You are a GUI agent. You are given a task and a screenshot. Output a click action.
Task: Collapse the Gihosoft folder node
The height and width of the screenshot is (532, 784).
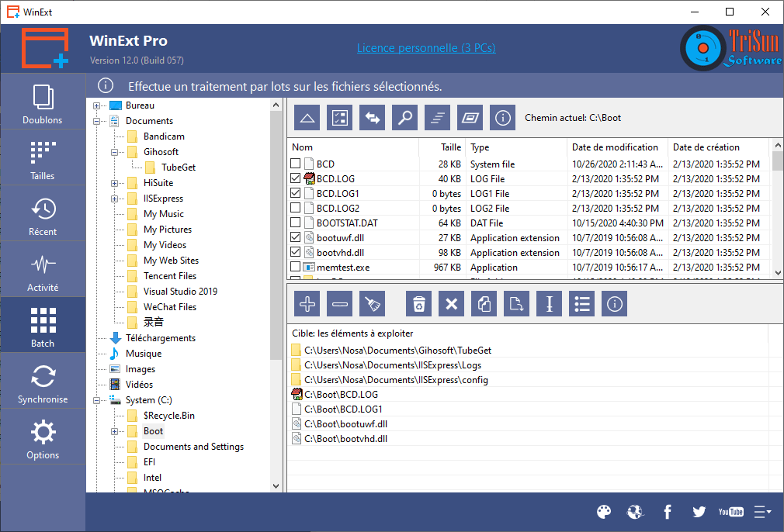[115, 152]
